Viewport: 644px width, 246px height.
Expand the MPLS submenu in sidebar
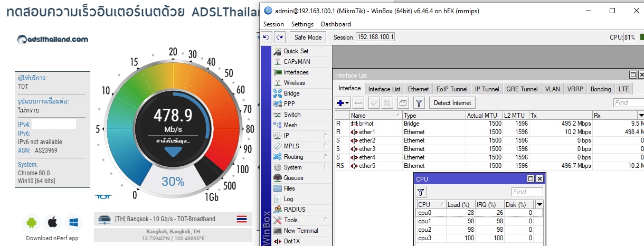(326, 146)
